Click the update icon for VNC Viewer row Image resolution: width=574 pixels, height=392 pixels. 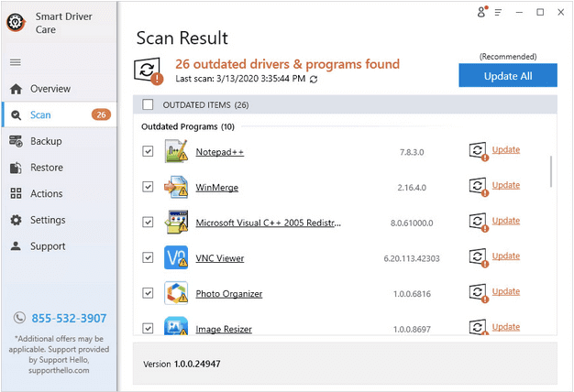pyautogui.click(x=478, y=257)
